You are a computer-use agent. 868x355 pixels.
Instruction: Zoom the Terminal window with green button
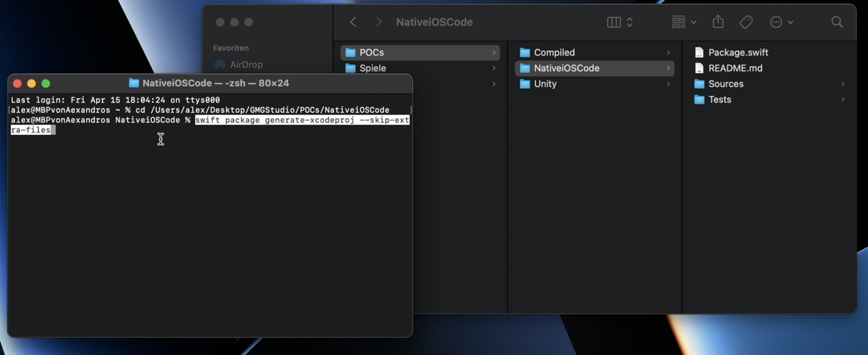pos(45,83)
